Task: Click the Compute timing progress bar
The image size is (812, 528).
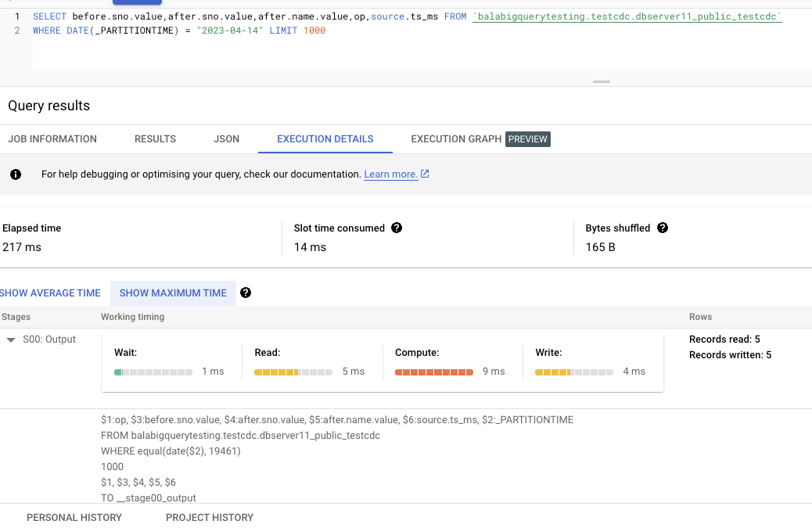Action: [x=434, y=372]
